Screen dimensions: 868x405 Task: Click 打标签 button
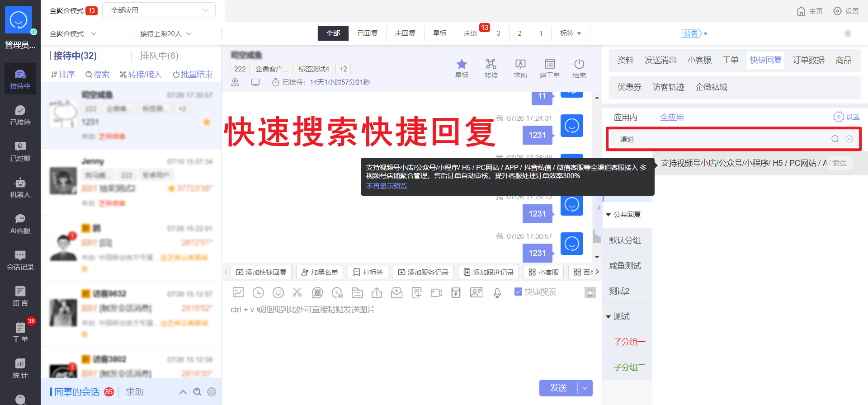coord(368,272)
